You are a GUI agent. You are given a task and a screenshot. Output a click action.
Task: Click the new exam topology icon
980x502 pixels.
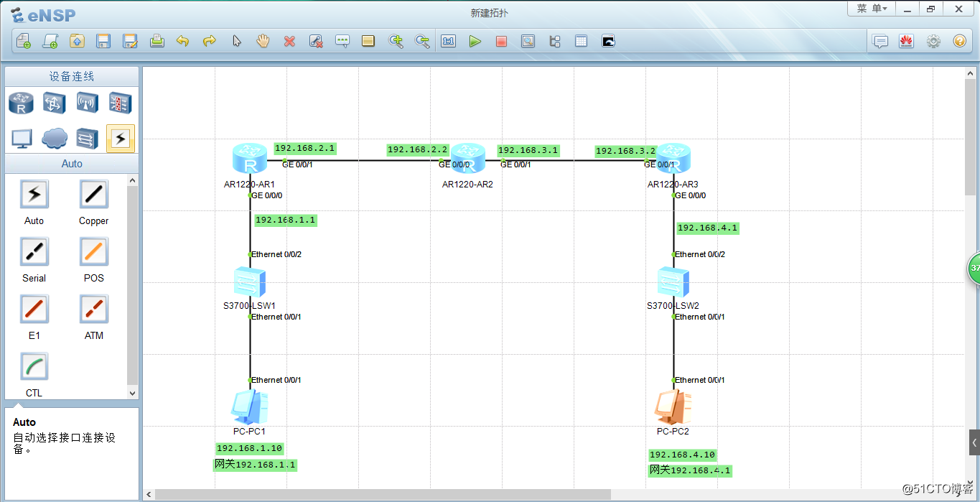point(50,41)
